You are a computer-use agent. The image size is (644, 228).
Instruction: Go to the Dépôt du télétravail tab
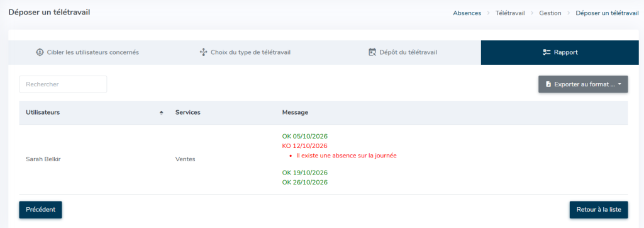[x=402, y=52]
